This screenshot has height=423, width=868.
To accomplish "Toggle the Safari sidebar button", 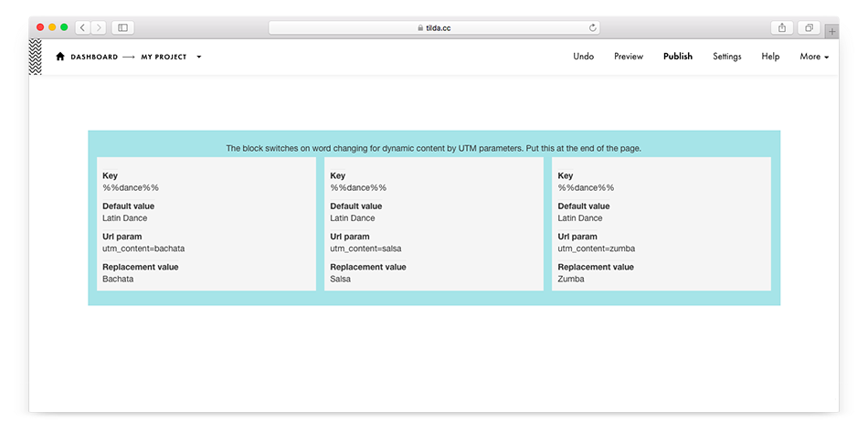I will 123,28.
